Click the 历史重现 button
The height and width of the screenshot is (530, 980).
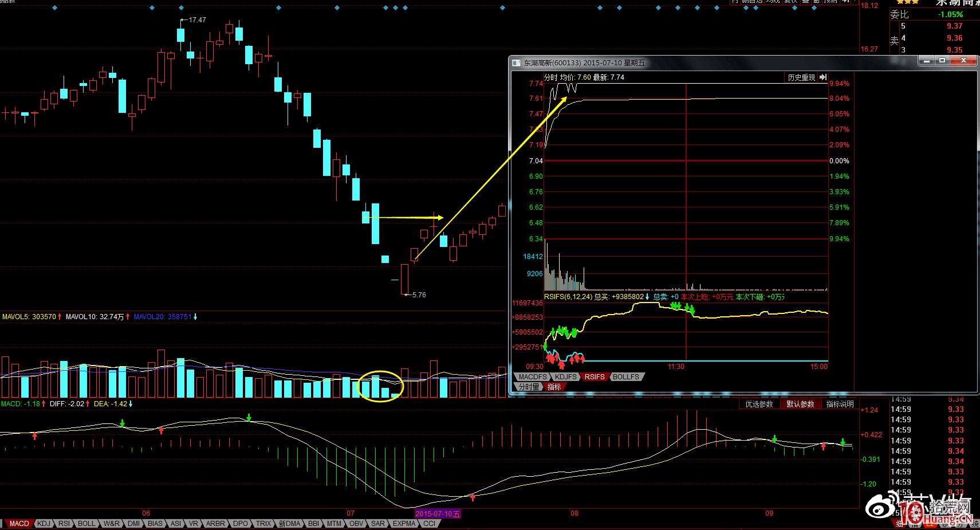(801, 77)
